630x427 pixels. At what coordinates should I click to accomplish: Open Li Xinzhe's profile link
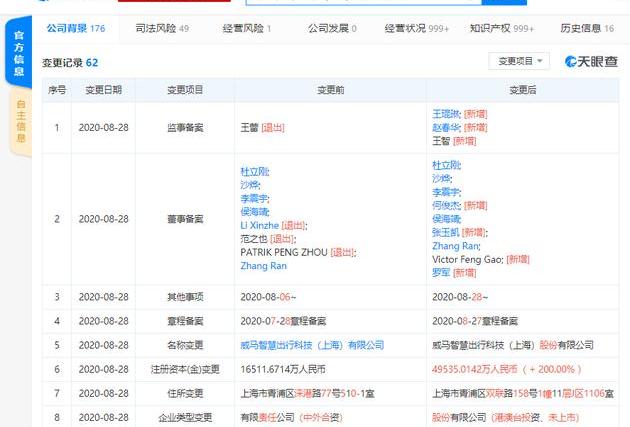click(x=259, y=225)
